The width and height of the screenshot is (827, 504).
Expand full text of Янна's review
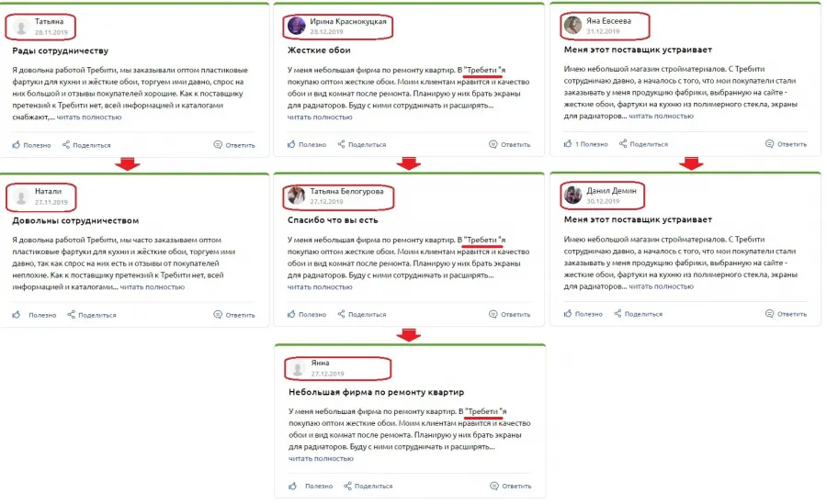click(321, 458)
